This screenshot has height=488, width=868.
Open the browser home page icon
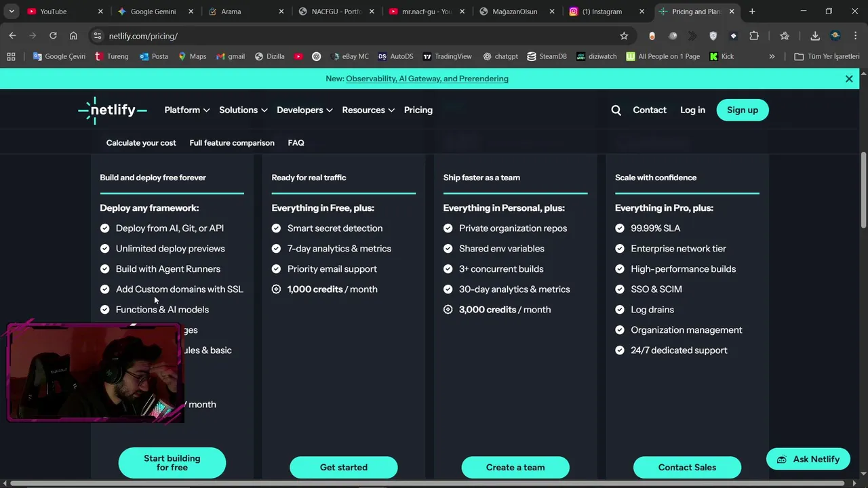[x=73, y=36]
